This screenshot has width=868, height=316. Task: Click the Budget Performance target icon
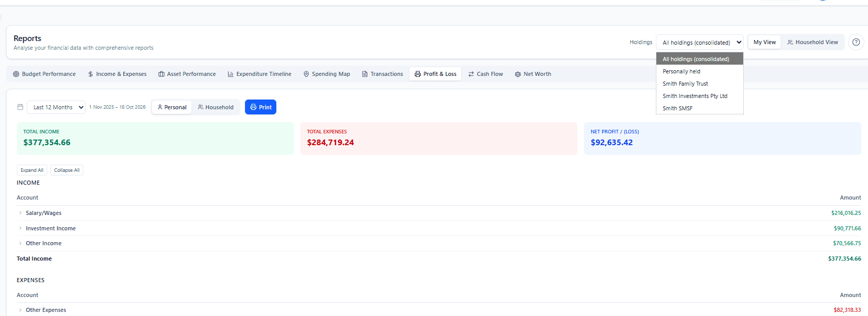click(x=16, y=74)
